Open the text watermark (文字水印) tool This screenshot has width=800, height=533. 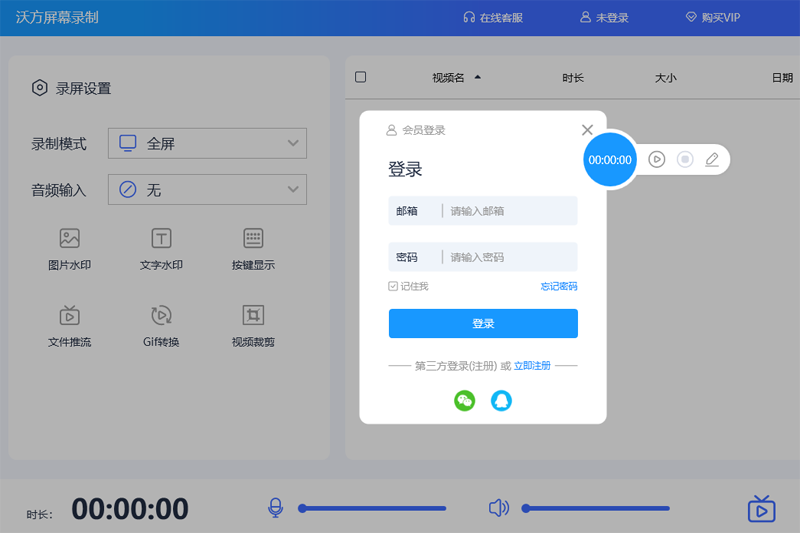[161, 238]
